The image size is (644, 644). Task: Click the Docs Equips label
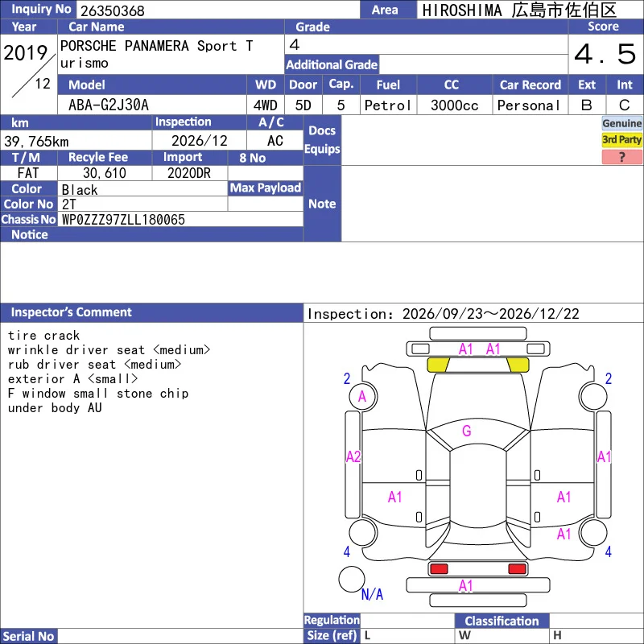pos(323,139)
